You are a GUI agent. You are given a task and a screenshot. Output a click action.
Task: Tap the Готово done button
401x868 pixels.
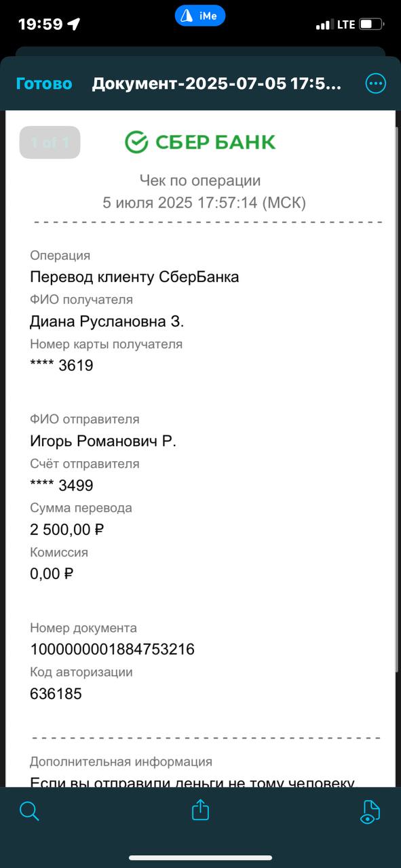(44, 84)
